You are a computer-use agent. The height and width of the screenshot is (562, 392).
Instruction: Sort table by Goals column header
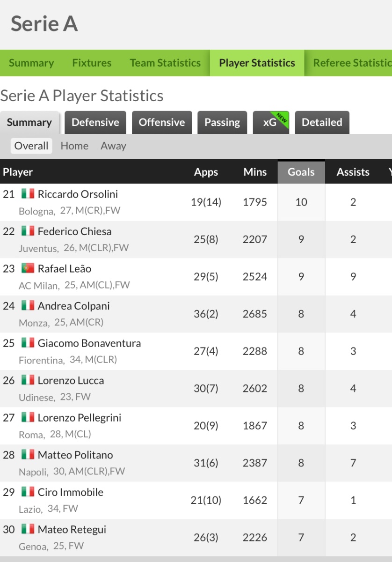click(x=301, y=172)
